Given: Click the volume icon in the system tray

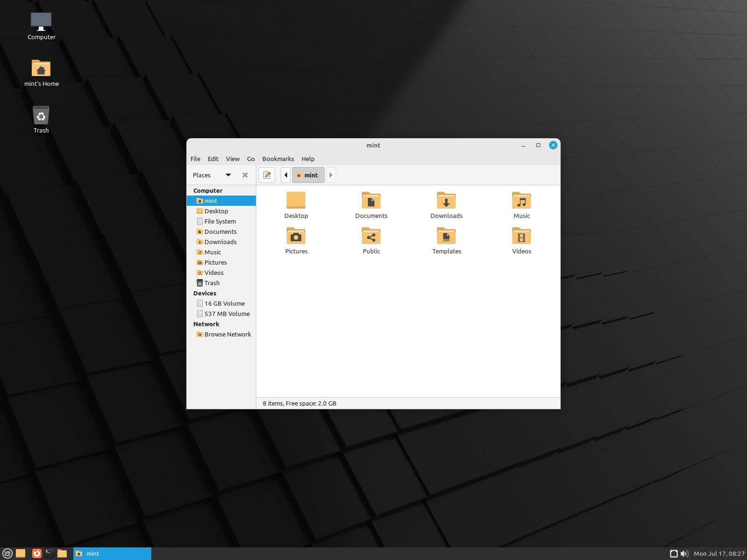Looking at the screenshot, I should click(x=686, y=553).
